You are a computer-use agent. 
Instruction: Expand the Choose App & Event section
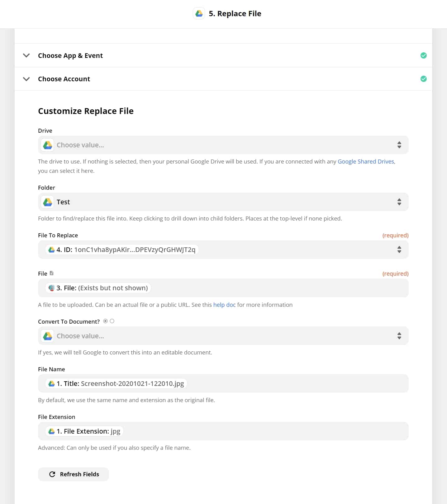(26, 55)
